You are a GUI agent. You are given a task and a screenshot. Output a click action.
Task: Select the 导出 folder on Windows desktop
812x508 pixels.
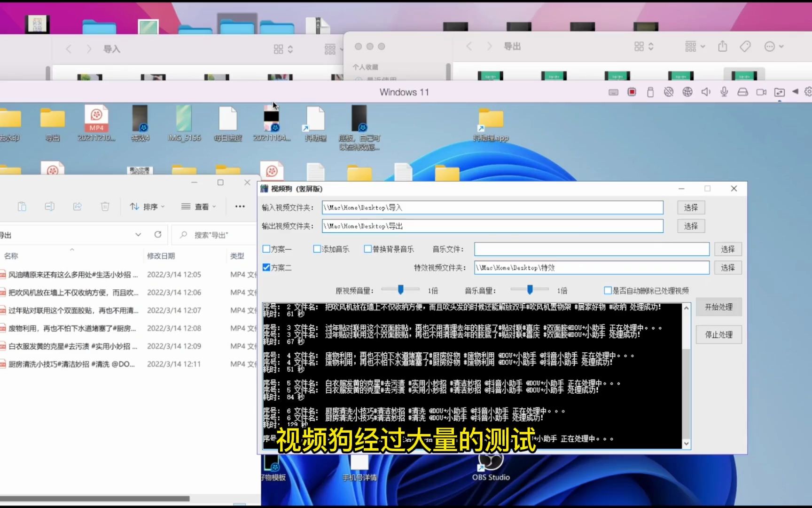(x=53, y=124)
